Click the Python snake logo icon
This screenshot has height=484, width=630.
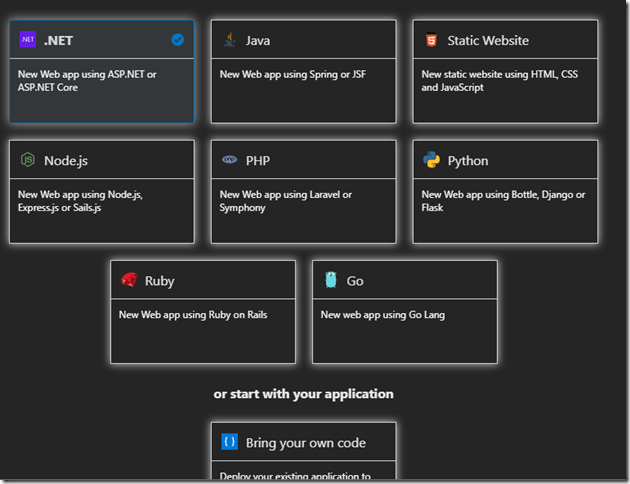432,159
